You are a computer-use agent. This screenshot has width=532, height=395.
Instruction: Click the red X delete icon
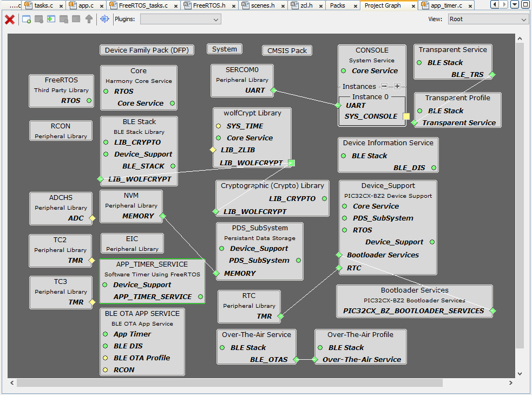click(10, 20)
